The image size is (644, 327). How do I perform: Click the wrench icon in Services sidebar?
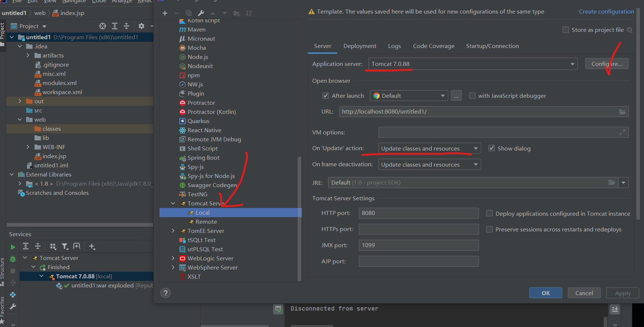[13, 306]
